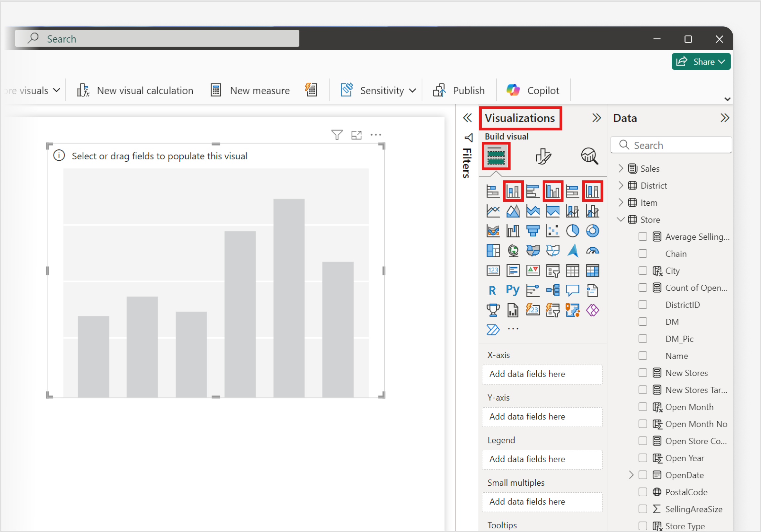Open the visual's more options ellipsis menu

point(376,135)
